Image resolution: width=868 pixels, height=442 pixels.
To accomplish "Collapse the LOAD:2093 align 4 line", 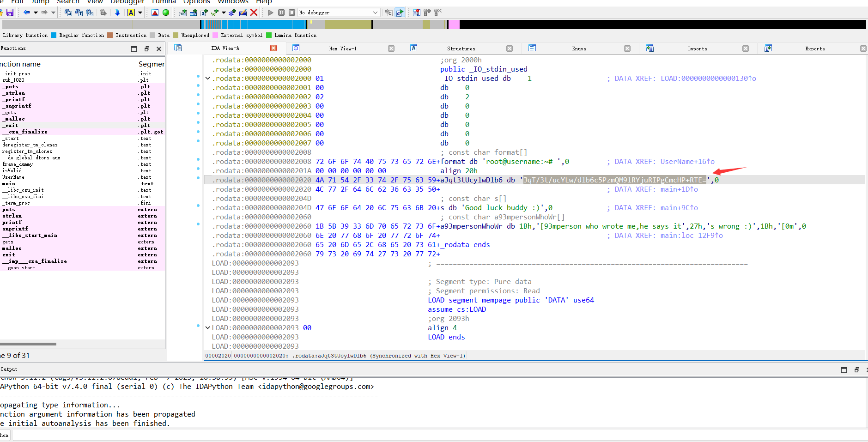I will coord(208,328).
